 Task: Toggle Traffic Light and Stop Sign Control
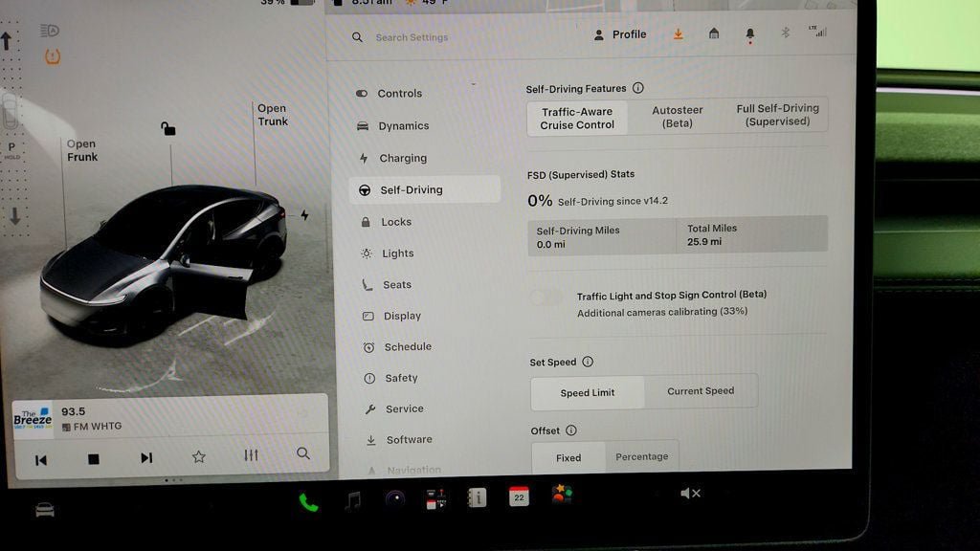coord(546,298)
